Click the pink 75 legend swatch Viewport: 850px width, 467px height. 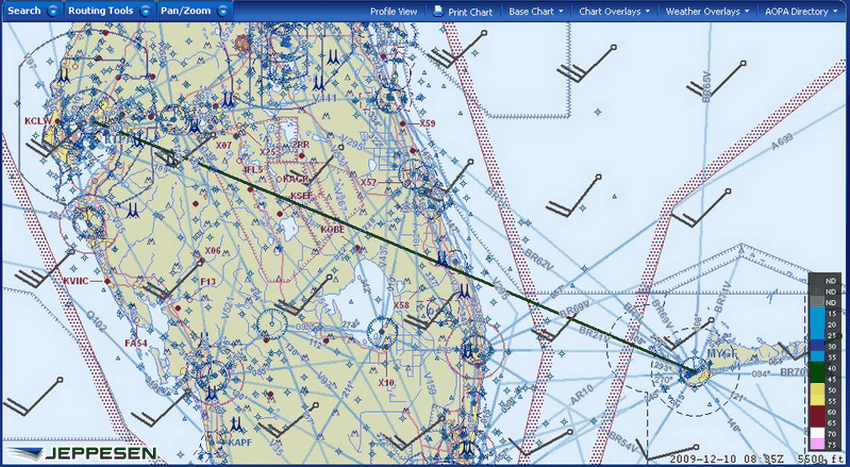816,443
